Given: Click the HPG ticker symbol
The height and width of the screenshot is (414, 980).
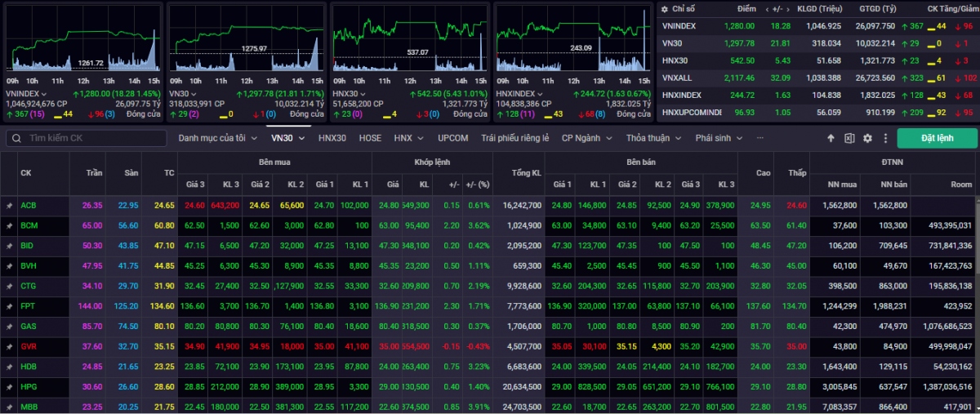Looking at the screenshot, I should click(29, 385).
